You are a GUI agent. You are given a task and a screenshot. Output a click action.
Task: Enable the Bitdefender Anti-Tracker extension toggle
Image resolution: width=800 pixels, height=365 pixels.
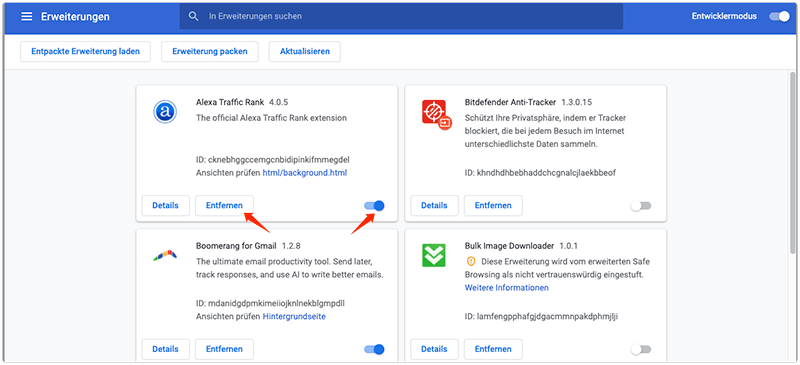coord(641,206)
